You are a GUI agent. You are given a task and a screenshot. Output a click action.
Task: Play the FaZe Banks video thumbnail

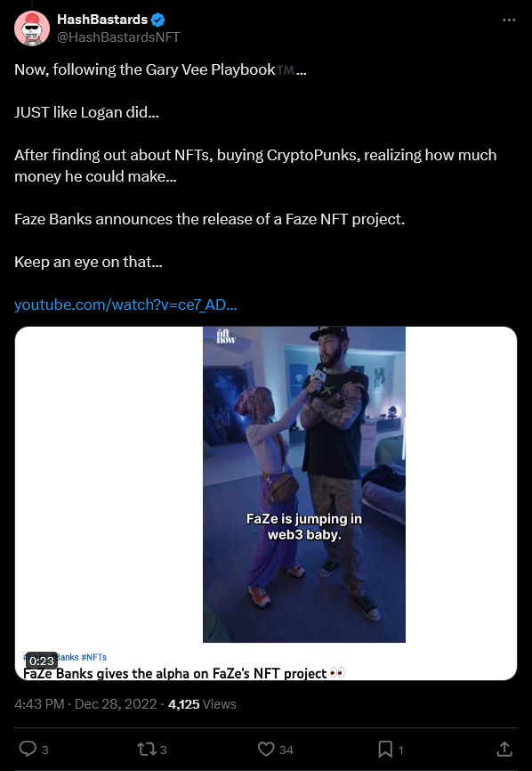(304, 484)
